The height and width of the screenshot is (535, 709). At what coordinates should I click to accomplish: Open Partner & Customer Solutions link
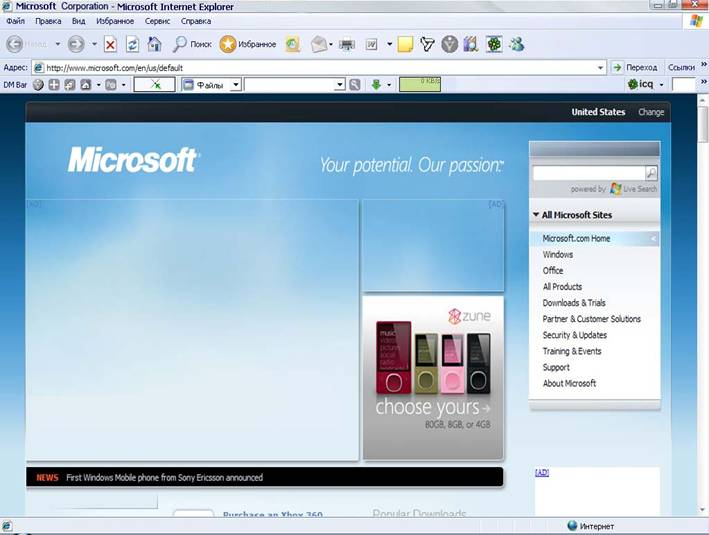pos(591,319)
